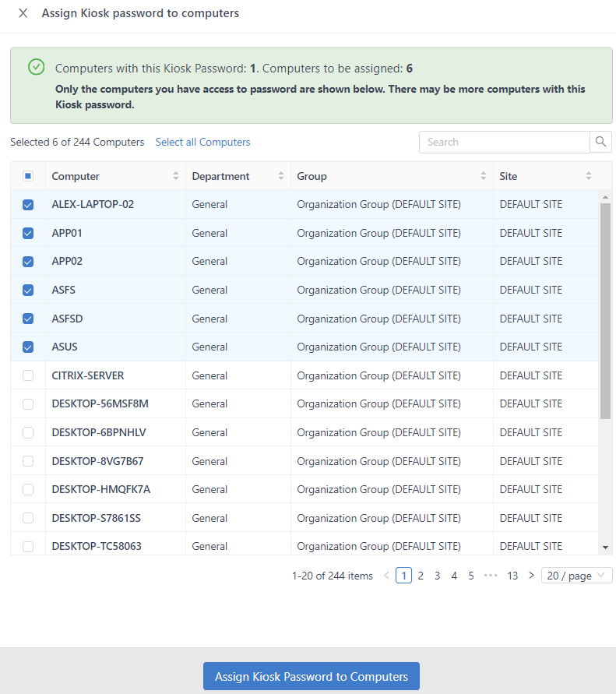Click the table vertical scrollbar thumb
616x694 pixels.
pyautogui.click(x=605, y=311)
